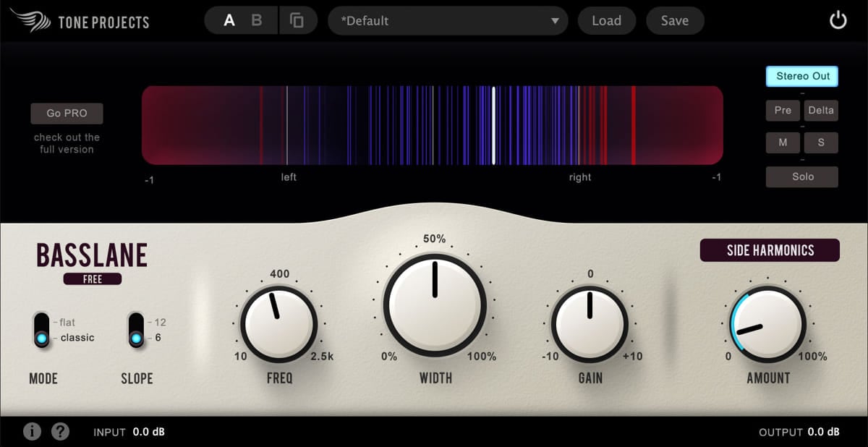Enable the Pre monitoring button
Screen dimensions: 868x447
click(x=783, y=111)
